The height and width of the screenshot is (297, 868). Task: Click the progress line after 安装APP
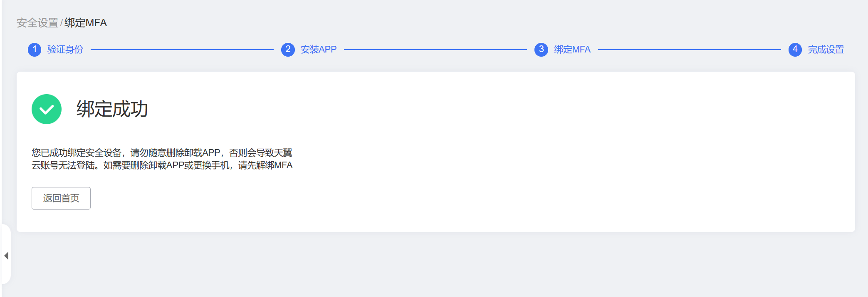click(x=435, y=50)
